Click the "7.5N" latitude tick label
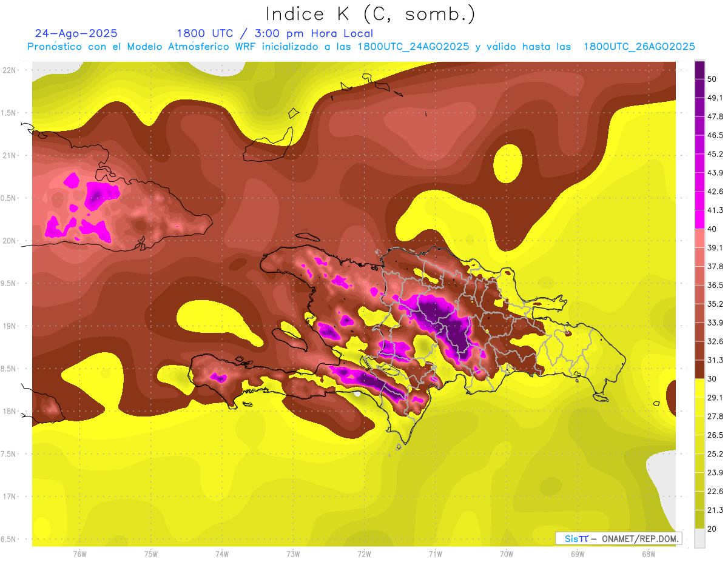Image resolution: width=728 pixels, height=562 pixels. (9, 454)
